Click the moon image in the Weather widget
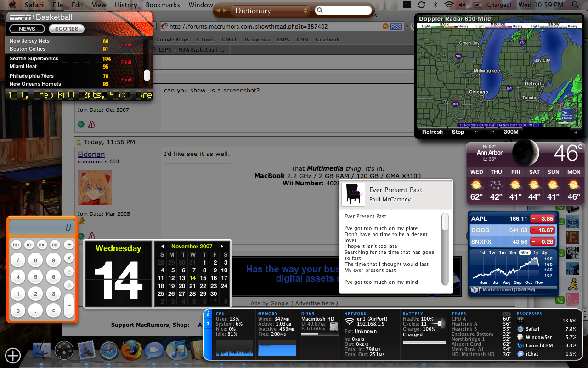 click(526, 153)
